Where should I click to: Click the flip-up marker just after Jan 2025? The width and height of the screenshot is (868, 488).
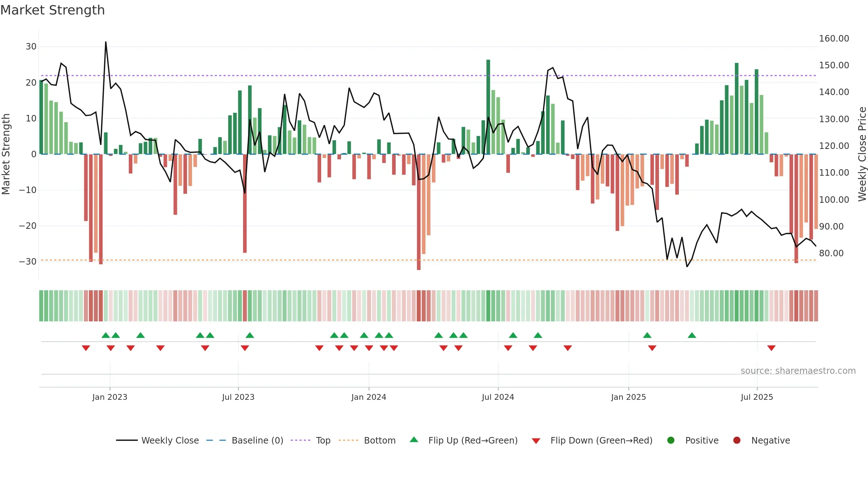(x=647, y=335)
